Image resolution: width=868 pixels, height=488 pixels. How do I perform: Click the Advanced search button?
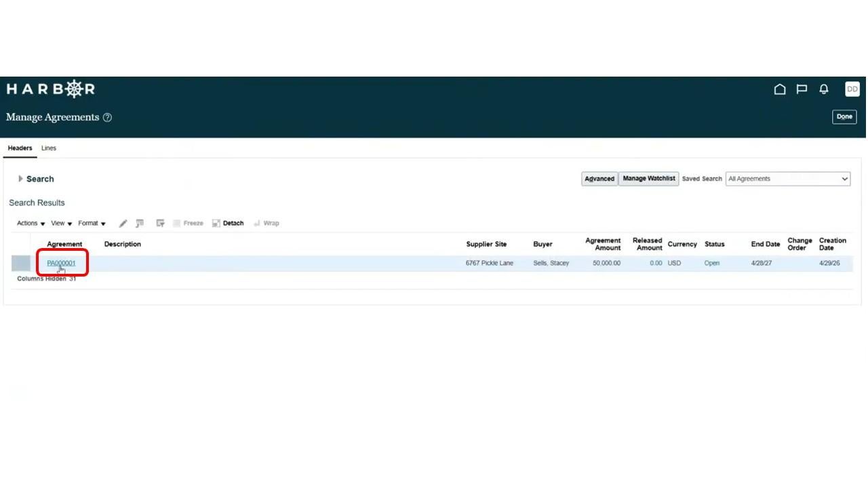(x=599, y=179)
